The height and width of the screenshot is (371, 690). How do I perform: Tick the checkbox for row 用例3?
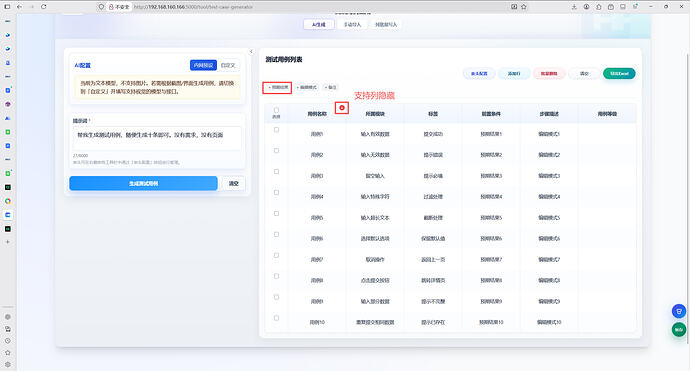coord(276,172)
